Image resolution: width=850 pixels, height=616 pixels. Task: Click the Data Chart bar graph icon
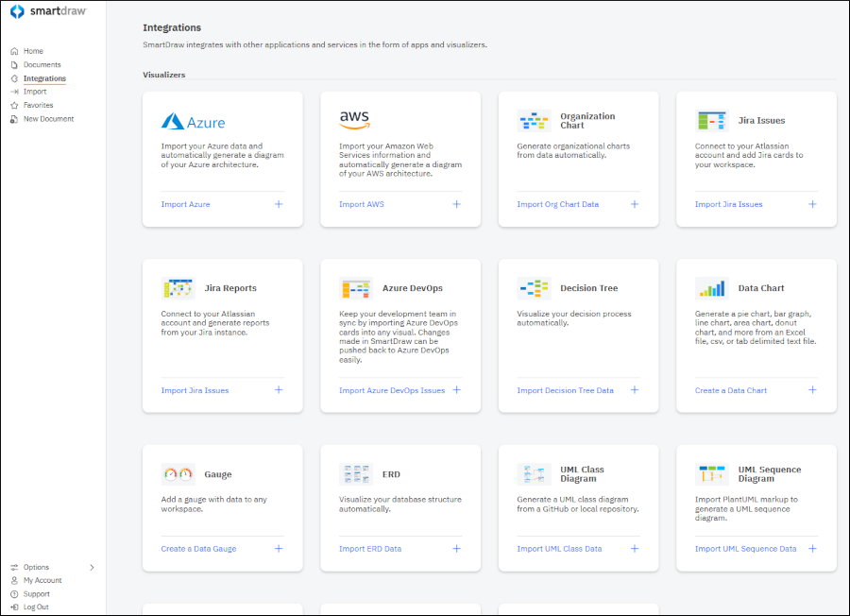point(712,288)
